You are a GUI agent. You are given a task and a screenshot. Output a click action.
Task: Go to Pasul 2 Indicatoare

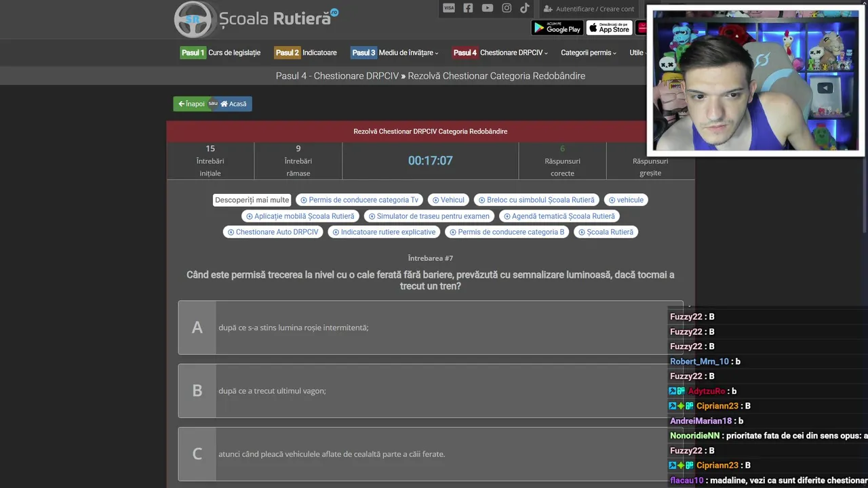pos(305,53)
